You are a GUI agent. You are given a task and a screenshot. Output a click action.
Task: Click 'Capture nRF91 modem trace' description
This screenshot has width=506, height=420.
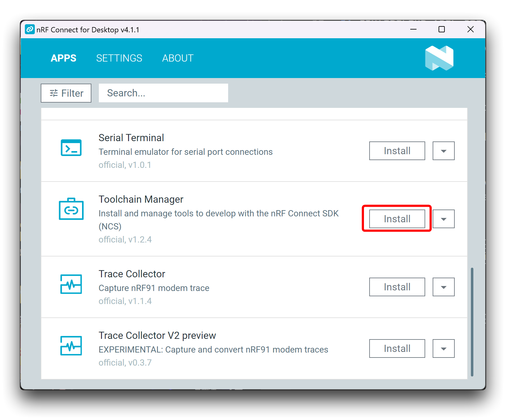tap(154, 288)
